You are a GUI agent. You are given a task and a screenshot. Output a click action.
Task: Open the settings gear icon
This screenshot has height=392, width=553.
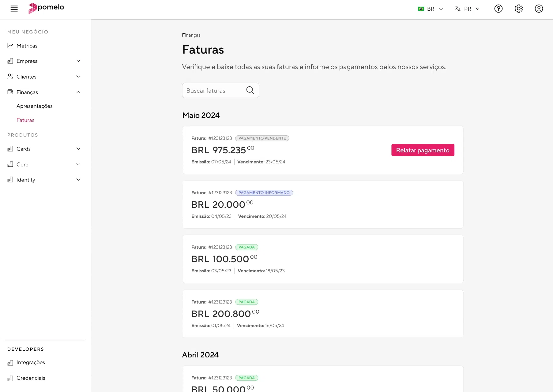[x=518, y=9]
